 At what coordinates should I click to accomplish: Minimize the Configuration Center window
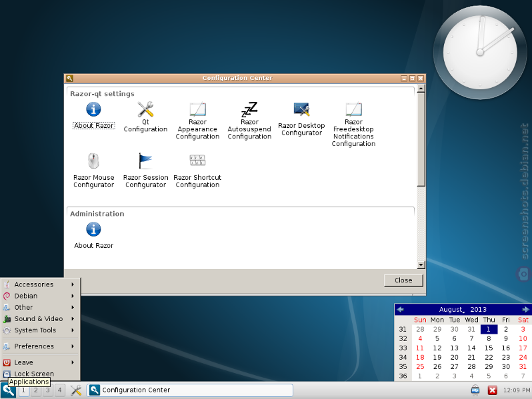404,79
